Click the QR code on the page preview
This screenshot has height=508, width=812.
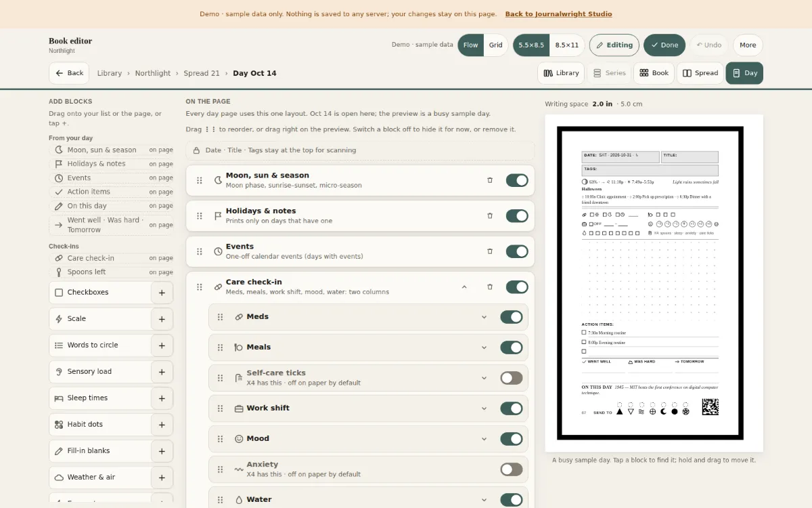(x=710, y=406)
